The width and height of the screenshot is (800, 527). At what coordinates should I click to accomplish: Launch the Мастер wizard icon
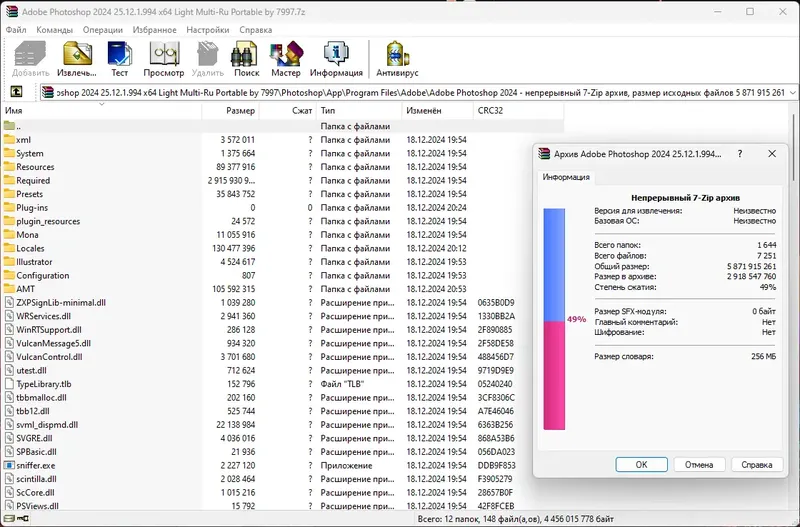coord(286,54)
